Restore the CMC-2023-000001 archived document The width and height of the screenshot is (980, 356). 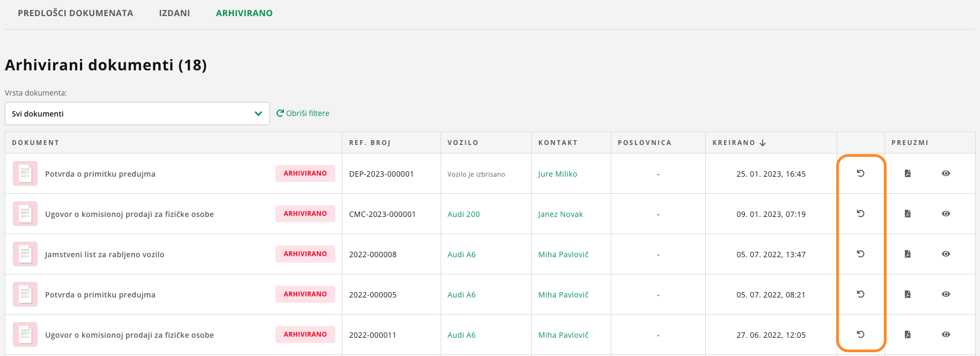860,214
